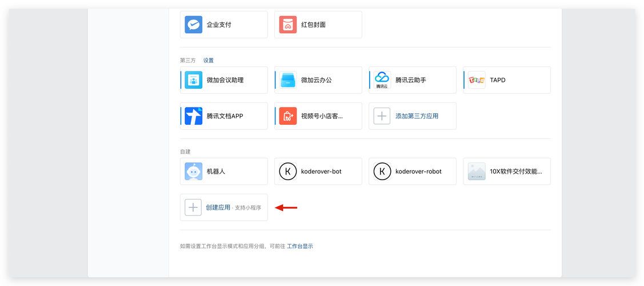Click the 视频号小店客 shopping bag icon

pyautogui.click(x=288, y=116)
